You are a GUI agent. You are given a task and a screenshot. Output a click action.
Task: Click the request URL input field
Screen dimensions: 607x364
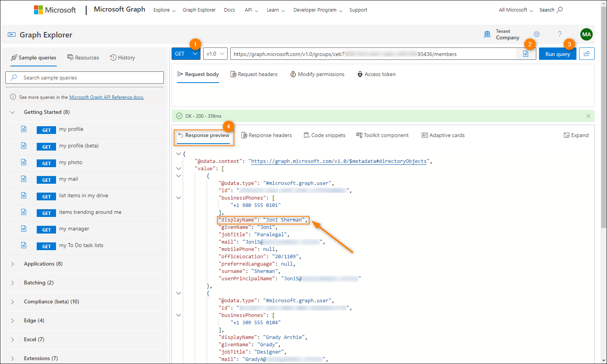[373, 54]
